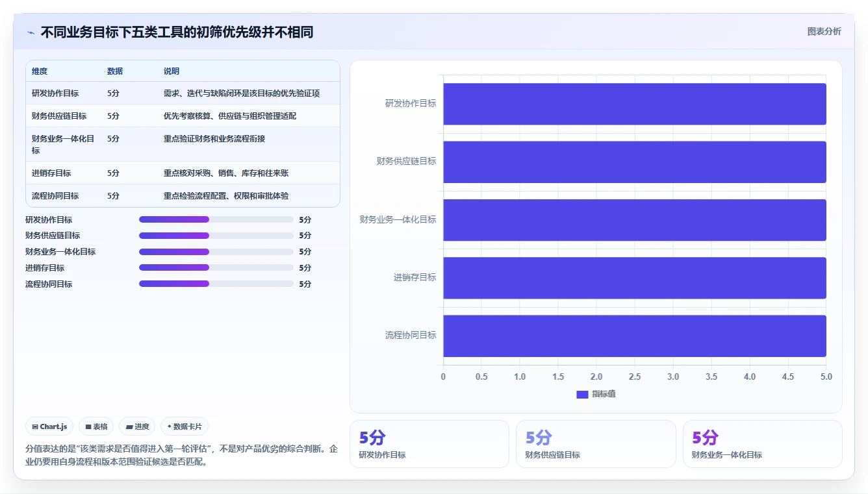Click the 财务业务一体化目标 cell in the table

64,144
